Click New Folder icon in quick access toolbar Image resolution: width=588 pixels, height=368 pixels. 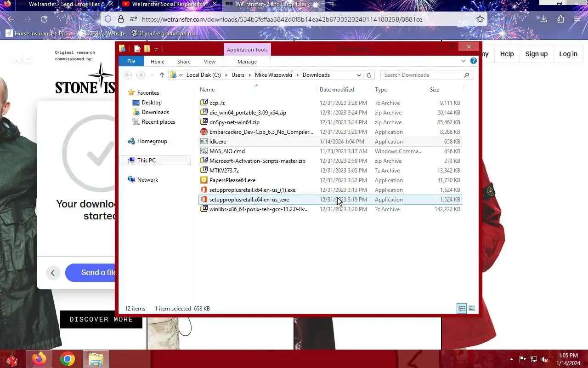[147, 49]
